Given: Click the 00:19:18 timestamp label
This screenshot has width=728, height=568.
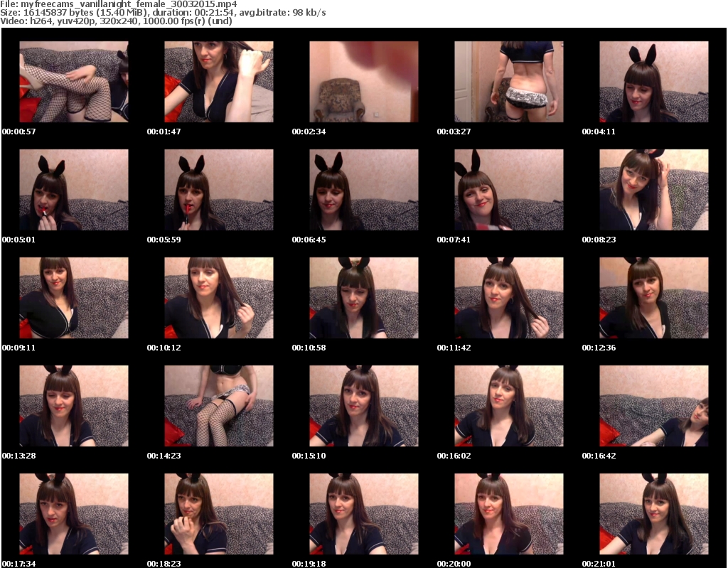Looking at the screenshot, I should point(309,563).
